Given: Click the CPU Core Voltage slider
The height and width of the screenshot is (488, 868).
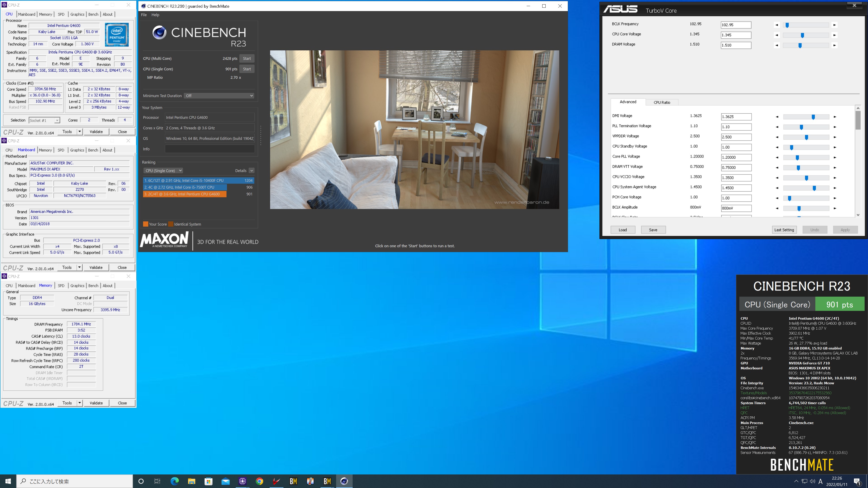Looking at the screenshot, I should tap(806, 35).
